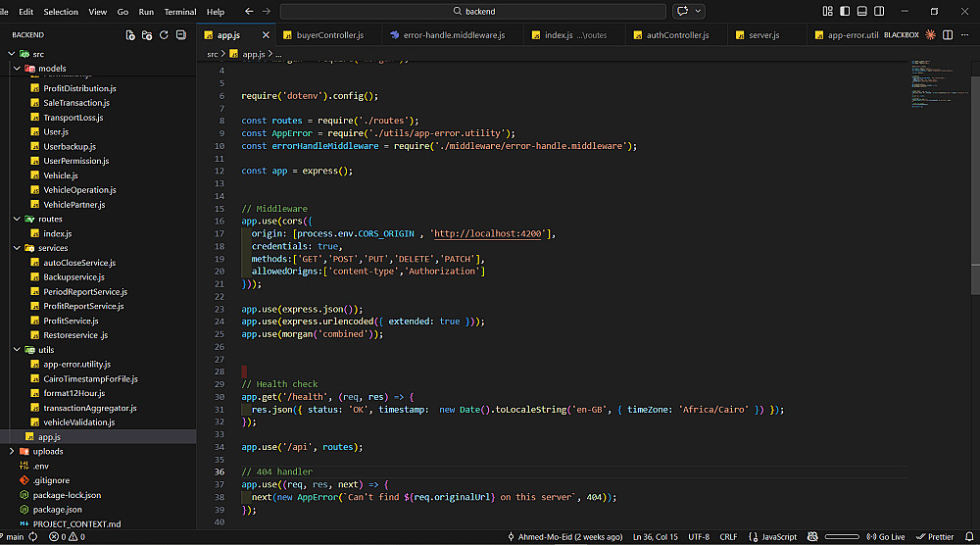Open notifications bell in status bar
980x545 pixels.
point(968,537)
